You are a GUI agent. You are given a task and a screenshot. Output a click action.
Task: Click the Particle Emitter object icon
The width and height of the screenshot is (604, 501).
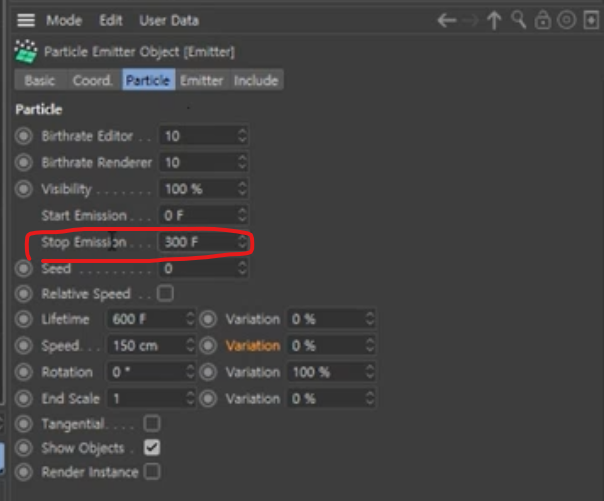click(x=26, y=51)
